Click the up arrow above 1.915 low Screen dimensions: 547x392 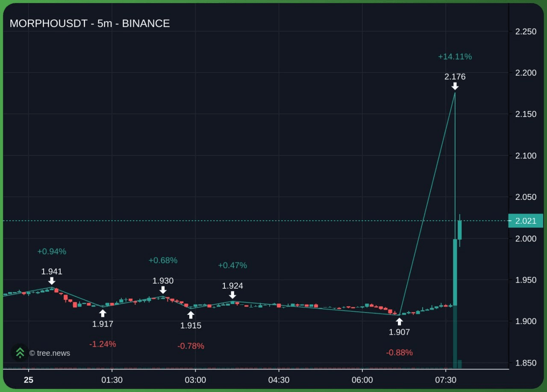[191, 315]
